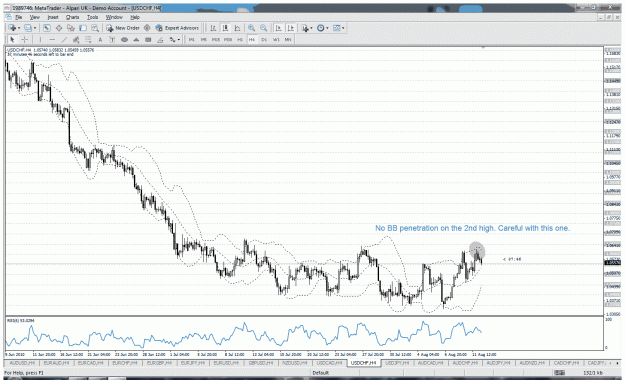Viewport: 625px width, 380px height.
Task: Expand the Periods dropdown arrow
Action: point(327,28)
